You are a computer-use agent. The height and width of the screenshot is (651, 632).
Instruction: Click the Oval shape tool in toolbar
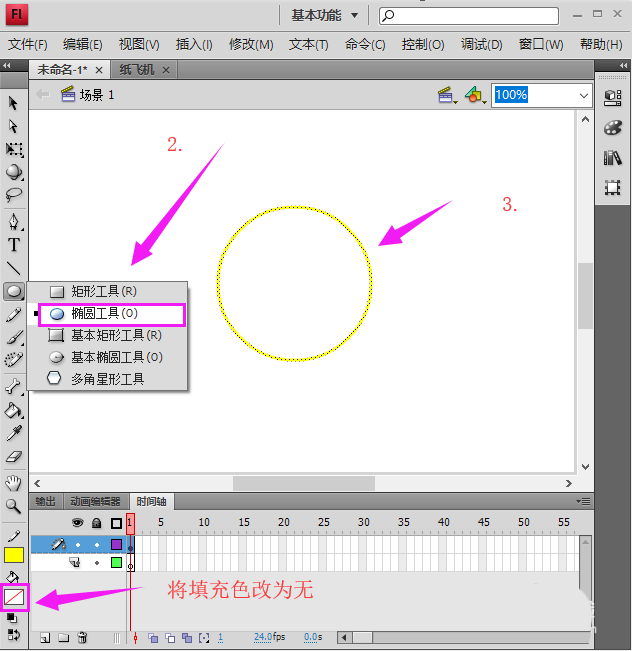[14, 291]
